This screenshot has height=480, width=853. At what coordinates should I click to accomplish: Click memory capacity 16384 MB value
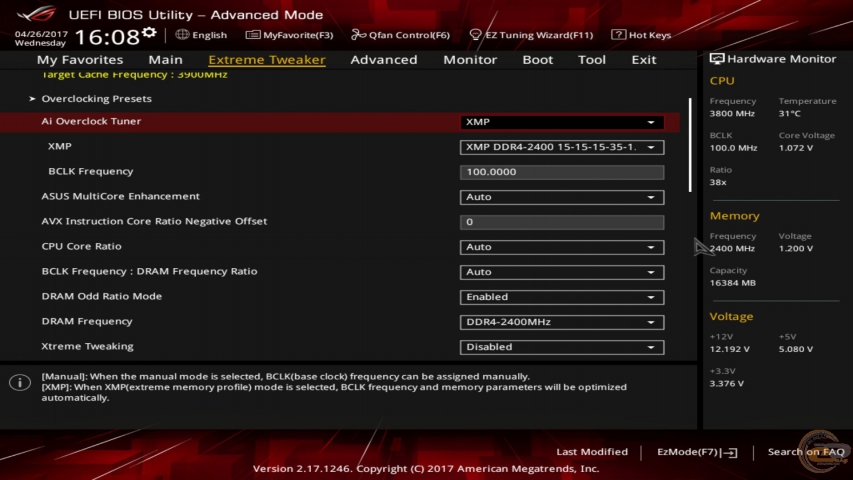coord(732,283)
